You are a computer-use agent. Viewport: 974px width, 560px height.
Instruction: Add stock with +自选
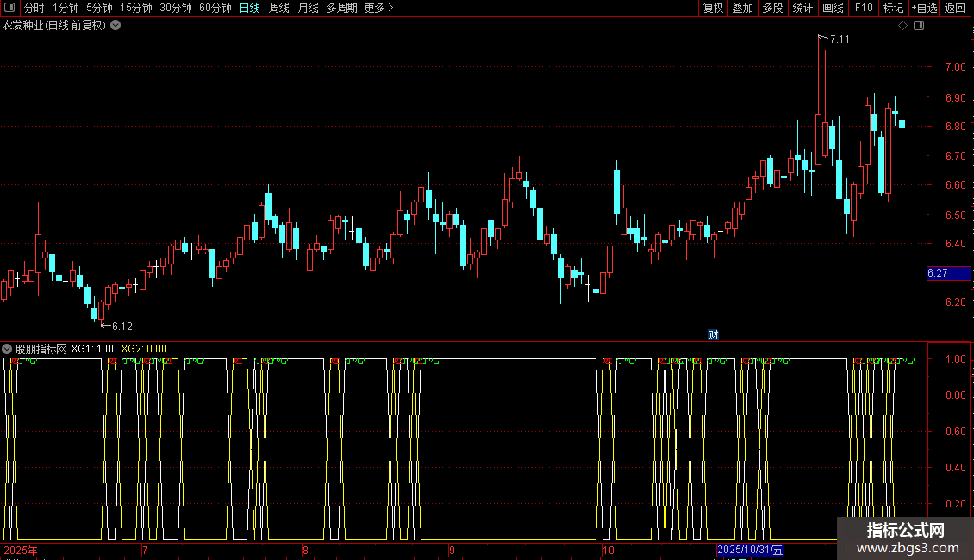coord(924,8)
